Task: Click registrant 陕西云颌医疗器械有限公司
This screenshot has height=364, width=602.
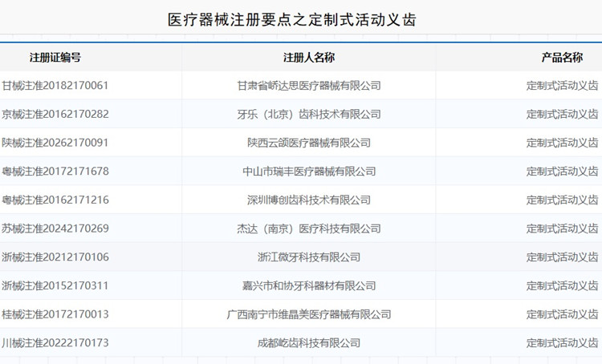Action: (x=309, y=143)
